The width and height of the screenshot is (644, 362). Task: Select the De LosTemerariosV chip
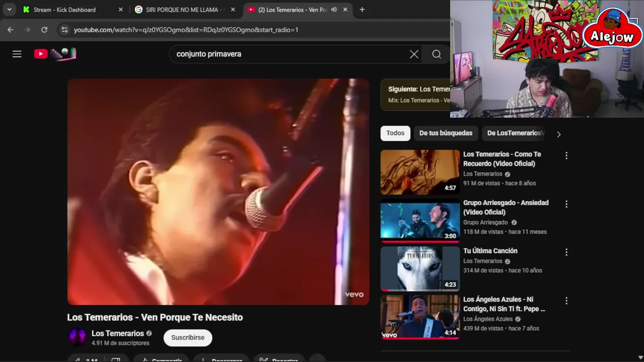(516, 133)
